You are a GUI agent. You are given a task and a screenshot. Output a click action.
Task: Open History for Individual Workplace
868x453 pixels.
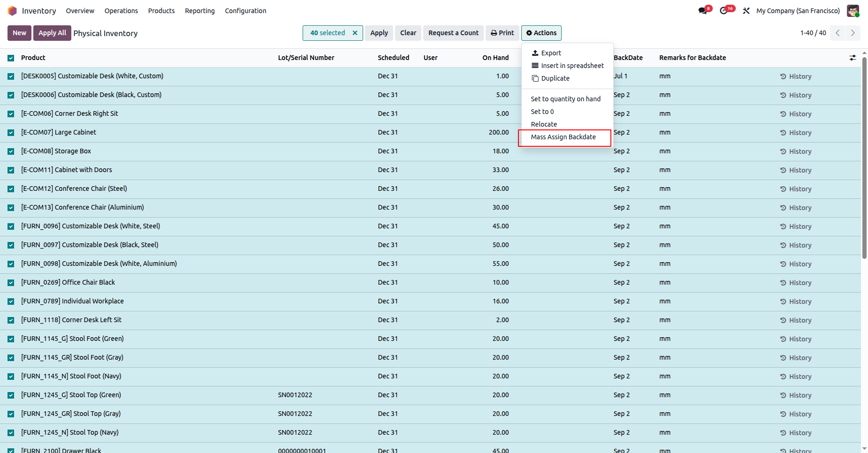[796, 302]
